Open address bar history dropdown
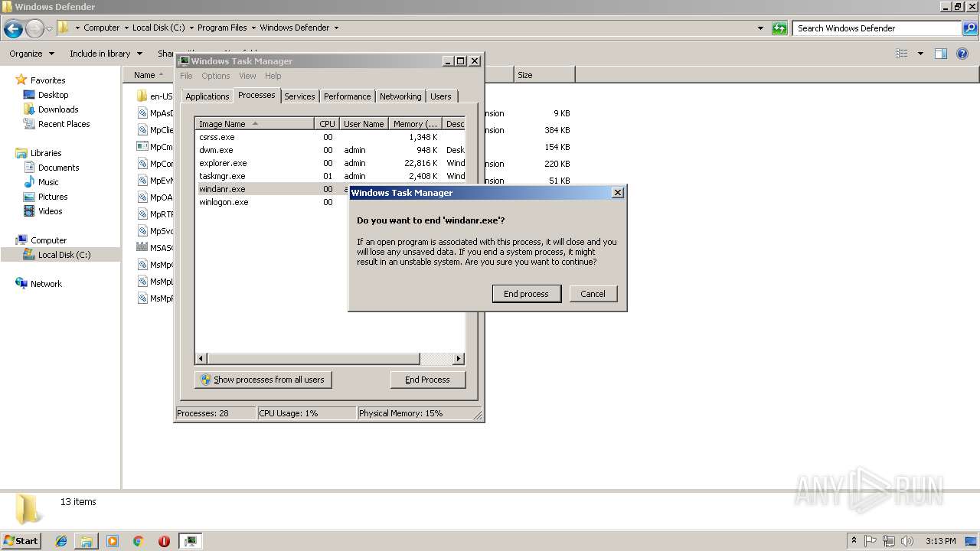Image resolution: width=980 pixels, height=551 pixels. pyautogui.click(x=760, y=28)
